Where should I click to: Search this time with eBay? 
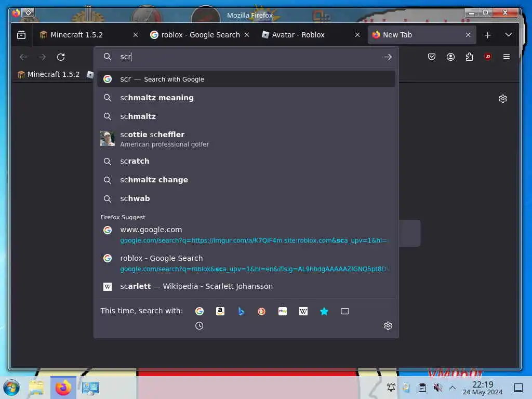point(282,311)
